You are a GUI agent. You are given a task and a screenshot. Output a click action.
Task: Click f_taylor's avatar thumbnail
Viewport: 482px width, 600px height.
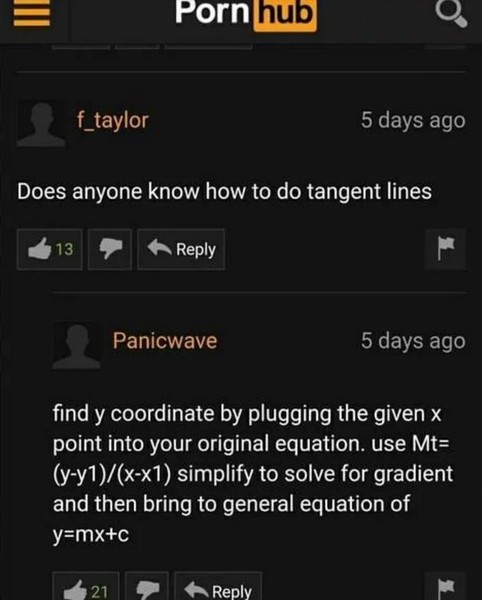(x=41, y=124)
